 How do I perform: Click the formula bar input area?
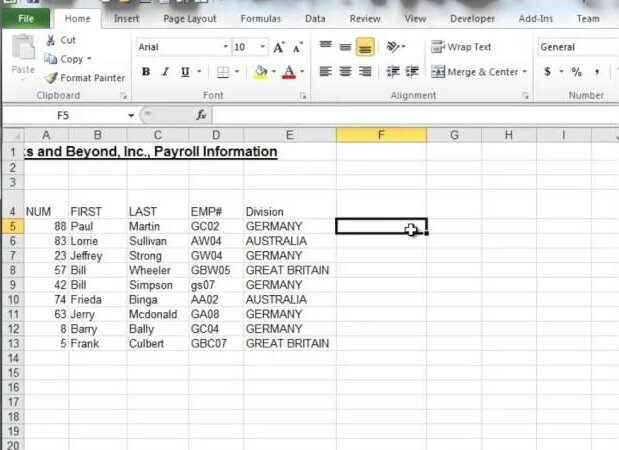(415, 115)
